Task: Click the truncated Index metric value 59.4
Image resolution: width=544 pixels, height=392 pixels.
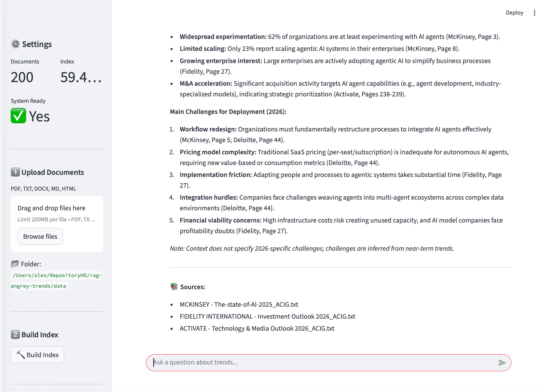Action: pos(81,77)
